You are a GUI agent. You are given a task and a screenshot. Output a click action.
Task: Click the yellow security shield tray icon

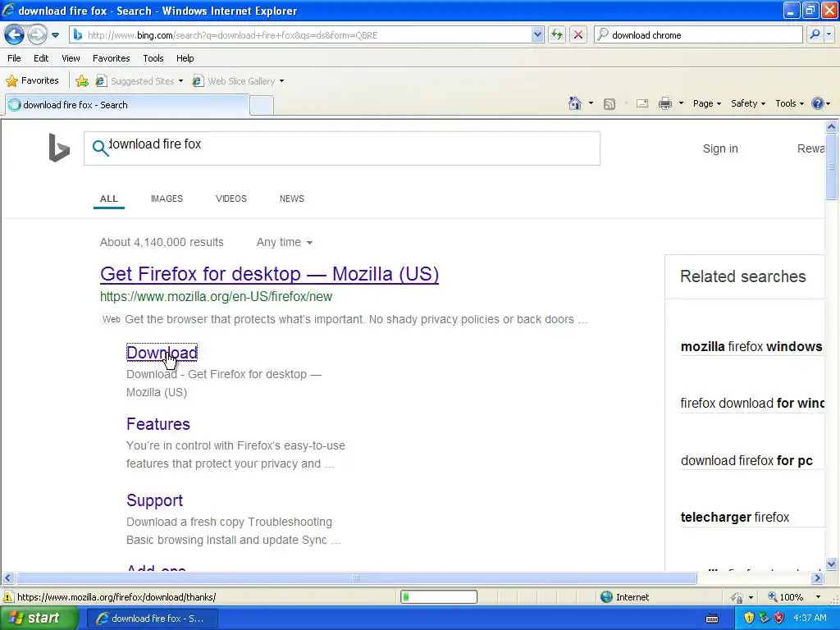pyautogui.click(x=749, y=619)
